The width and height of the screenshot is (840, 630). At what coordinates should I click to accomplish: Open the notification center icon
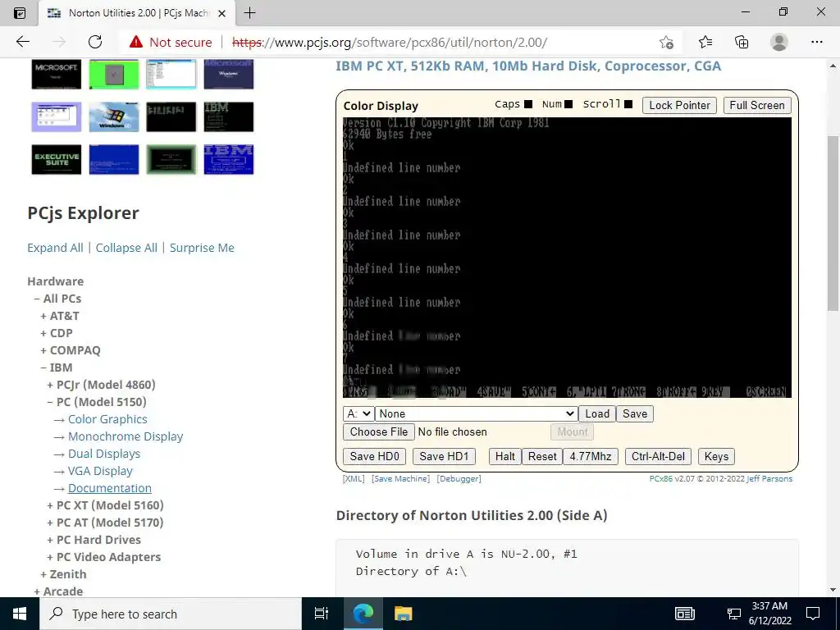tap(813, 614)
